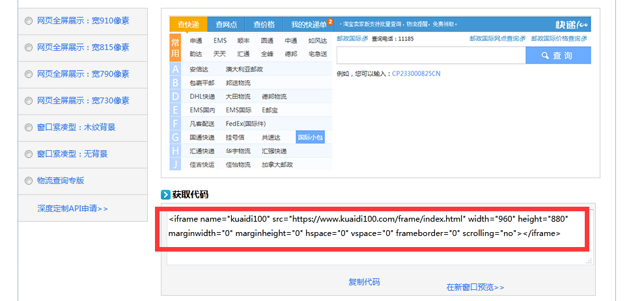
Task: Click the magnifier 查询 search button
Action: tap(558, 56)
